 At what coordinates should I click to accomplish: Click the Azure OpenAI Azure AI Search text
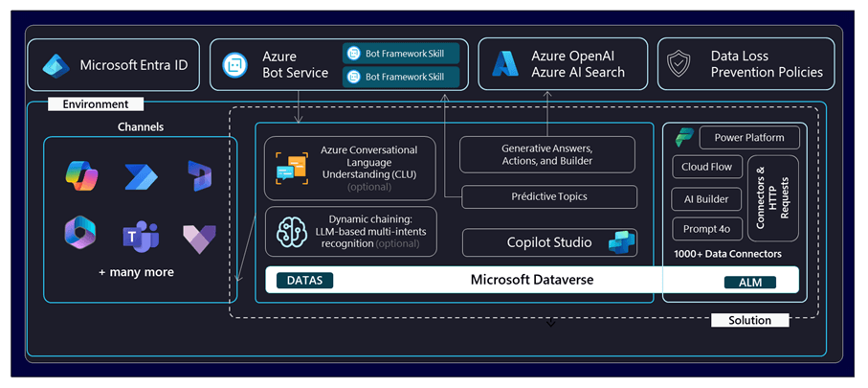[x=578, y=64]
